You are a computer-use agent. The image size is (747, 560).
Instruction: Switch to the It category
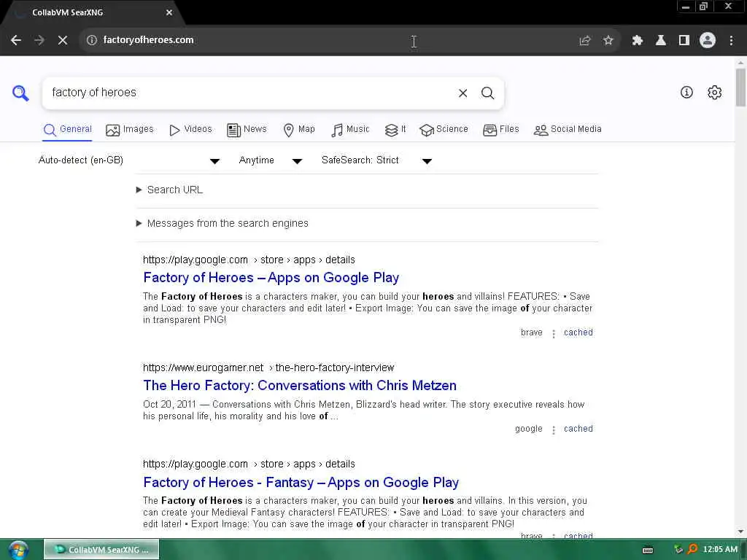coord(395,130)
